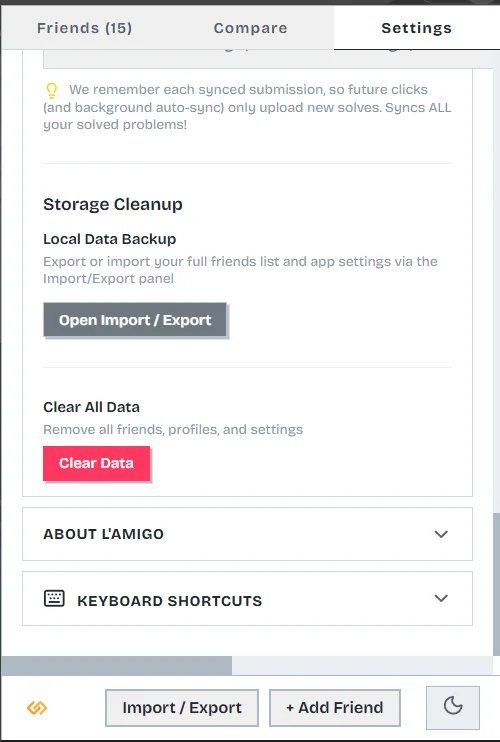Image resolution: width=500 pixels, height=742 pixels.
Task: Click the Open Import / Export button
Action: click(x=135, y=320)
